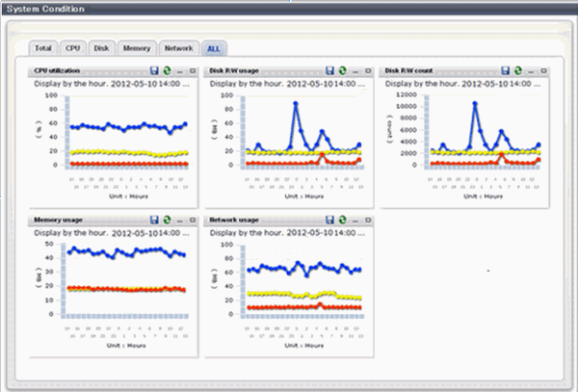Switch to the Total tab
Screen dimensions: 578x392
(x=42, y=47)
